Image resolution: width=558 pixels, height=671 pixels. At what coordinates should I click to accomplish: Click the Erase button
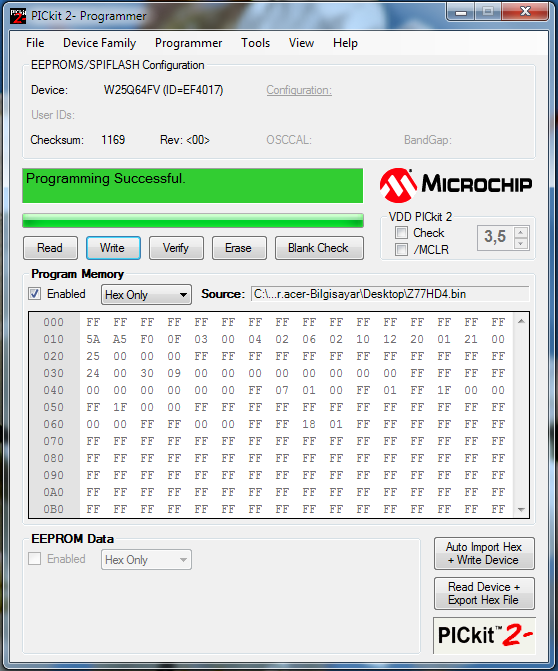[x=239, y=248]
